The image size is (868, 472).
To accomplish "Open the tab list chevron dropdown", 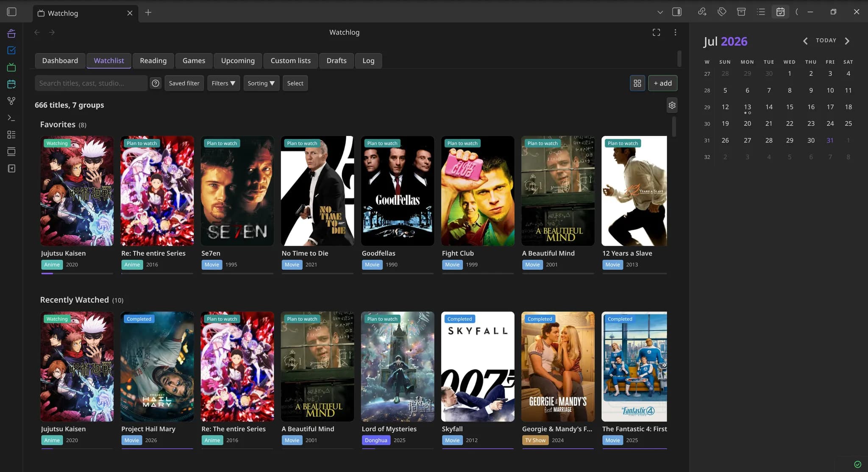I will 660,12.
